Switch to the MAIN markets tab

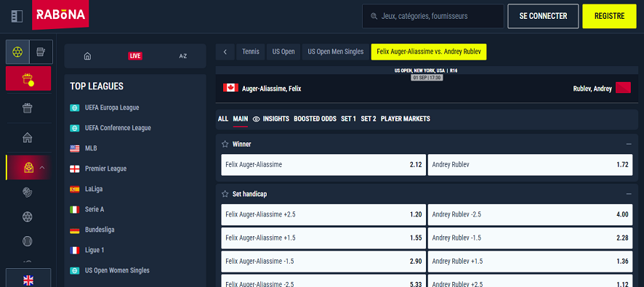pos(241,118)
